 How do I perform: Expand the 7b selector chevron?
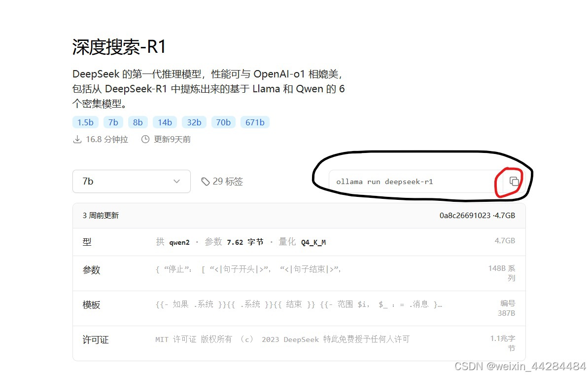[x=177, y=181]
